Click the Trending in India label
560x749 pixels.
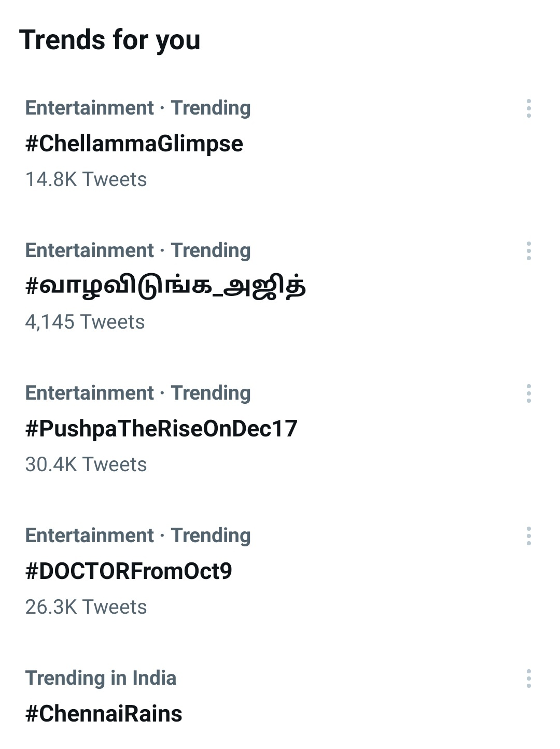click(x=101, y=678)
